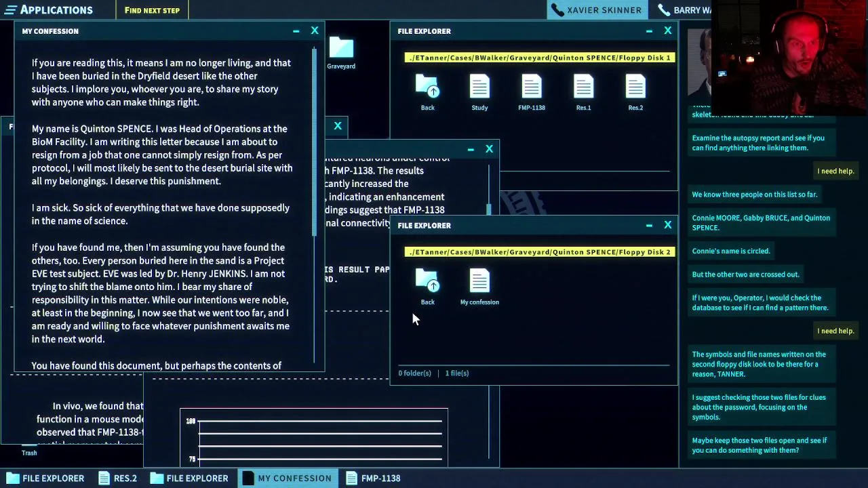The height and width of the screenshot is (488, 868).
Task: Open the Trash icon
Action: coord(28,451)
